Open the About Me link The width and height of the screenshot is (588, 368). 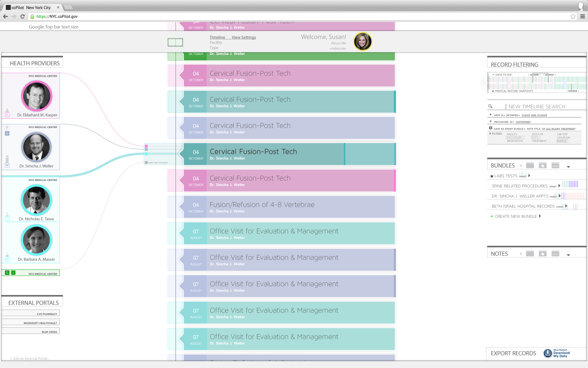point(338,43)
